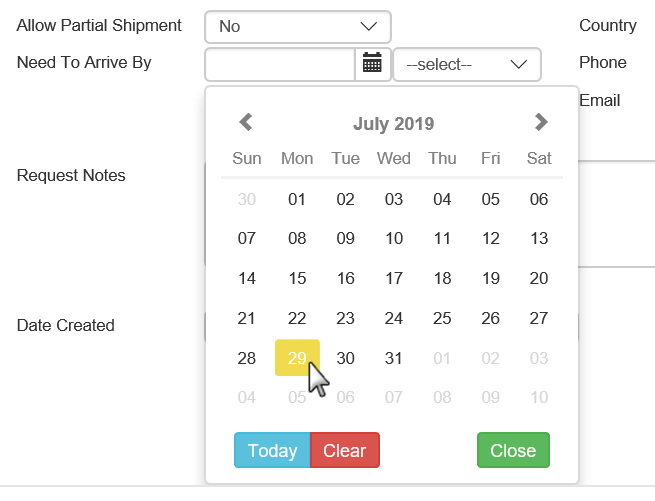
Task: Go to next month arrow
Action: (x=541, y=123)
